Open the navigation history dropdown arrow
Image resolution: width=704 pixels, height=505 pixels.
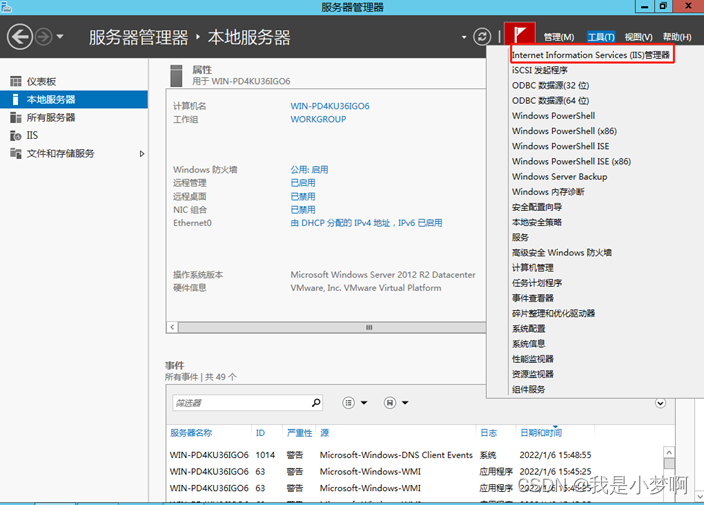click(60, 36)
